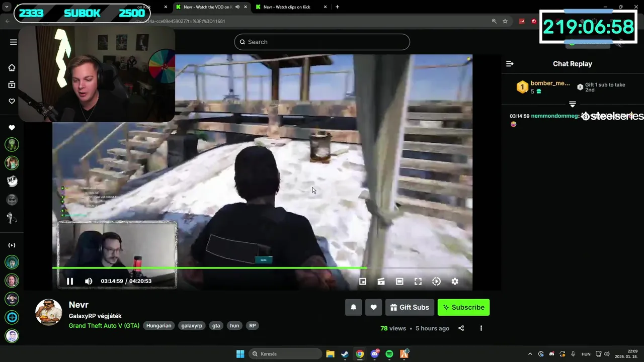This screenshot has width=644, height=362.
Task: Open first followed channel avatar in sidebar
Action: tap(12, 145)
